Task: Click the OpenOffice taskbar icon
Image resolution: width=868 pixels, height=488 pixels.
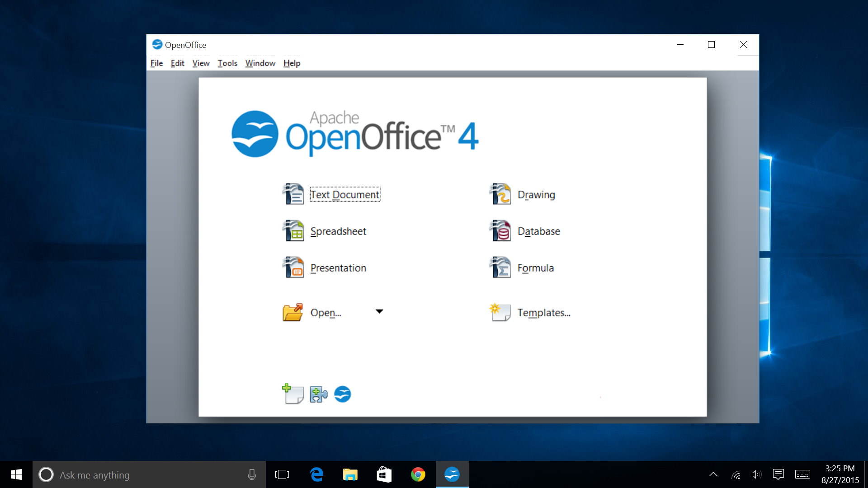Action: click(452, 474)
